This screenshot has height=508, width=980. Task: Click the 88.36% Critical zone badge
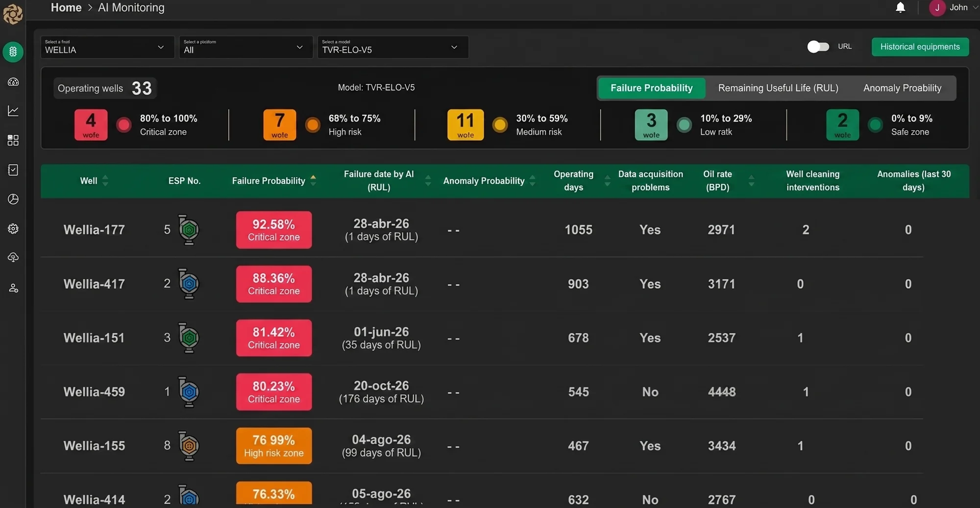coord(274,284)
